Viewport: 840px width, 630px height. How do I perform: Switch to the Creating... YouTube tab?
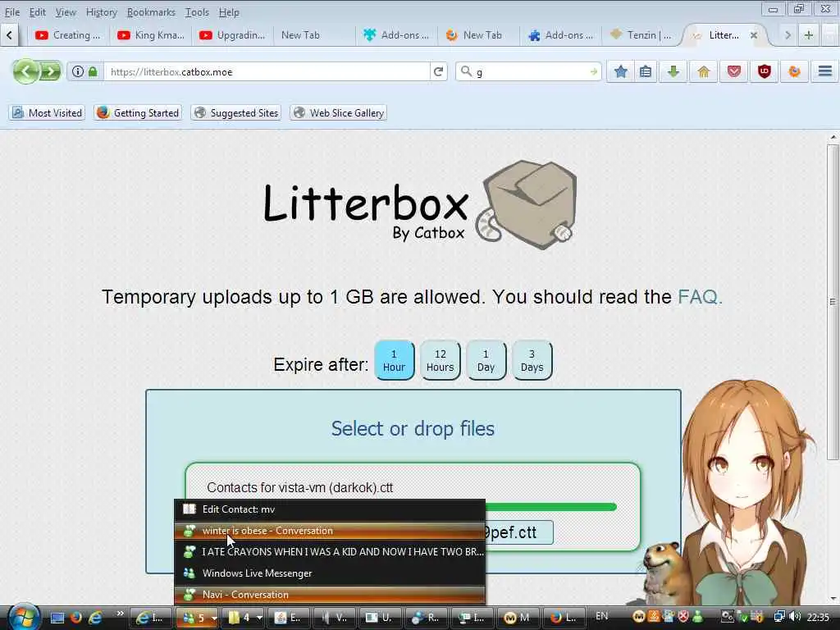click(x=67, y=35)
